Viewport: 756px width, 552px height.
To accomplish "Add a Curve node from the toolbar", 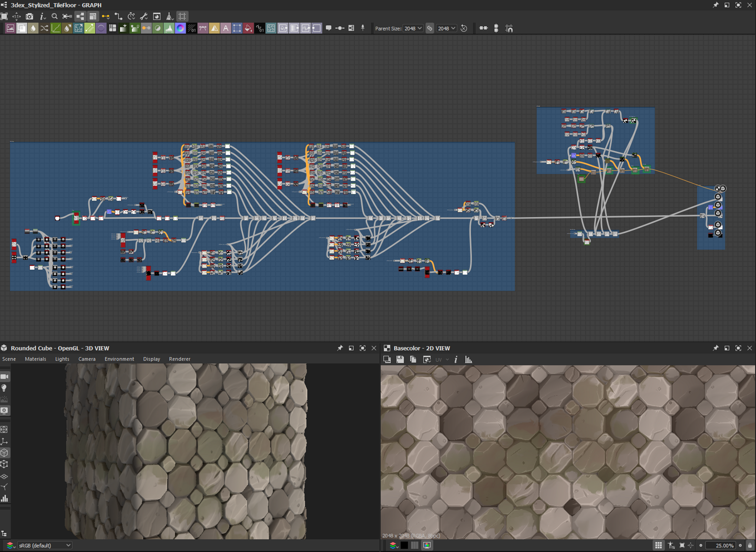I will (x=56, y=28).
